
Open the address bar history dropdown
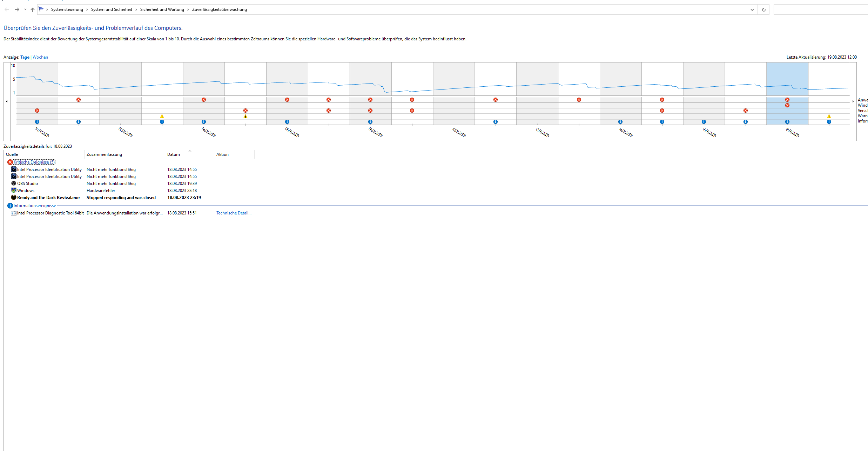click(x=752, y=9)
